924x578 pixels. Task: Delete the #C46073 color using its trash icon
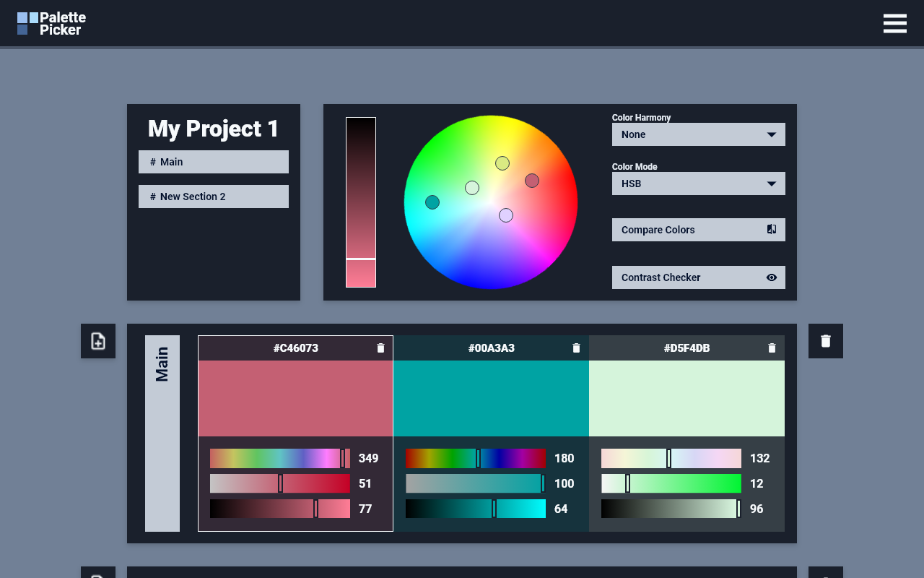380,348
